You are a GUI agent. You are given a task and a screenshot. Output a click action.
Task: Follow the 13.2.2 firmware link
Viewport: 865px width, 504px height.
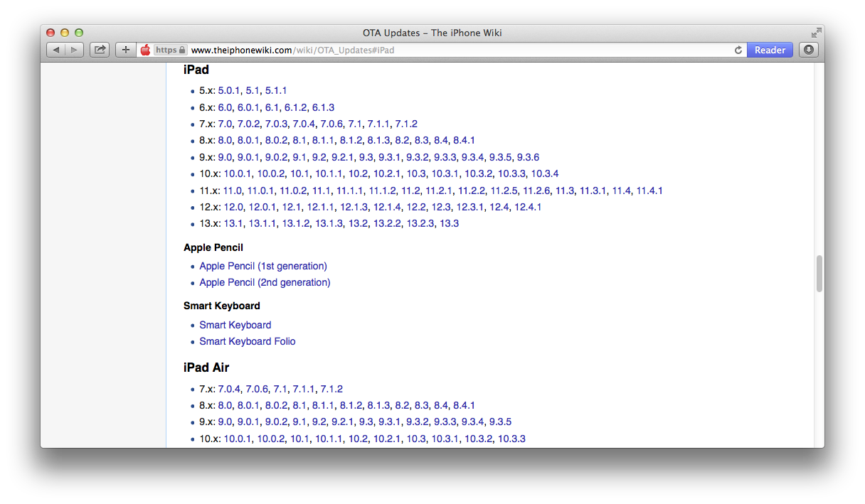pos(388,223)
